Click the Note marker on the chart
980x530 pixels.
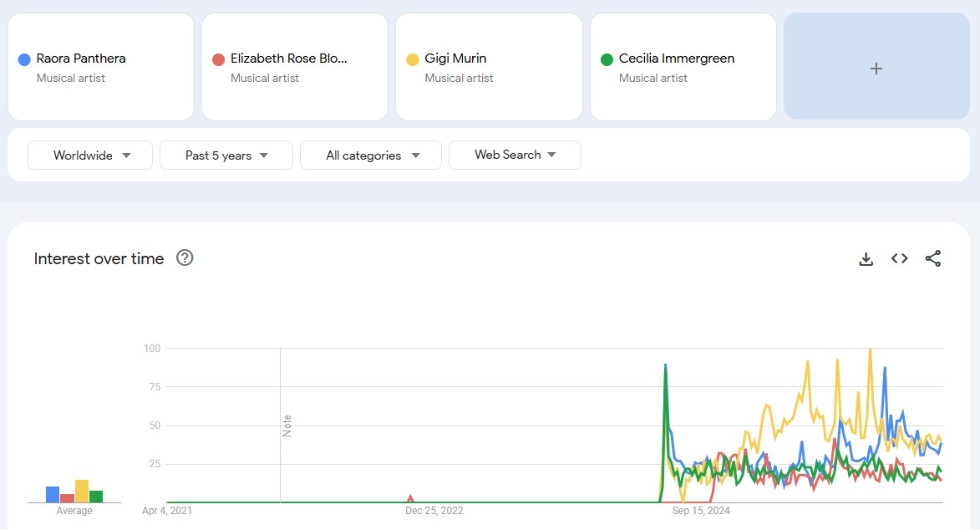tap(287, 426)
